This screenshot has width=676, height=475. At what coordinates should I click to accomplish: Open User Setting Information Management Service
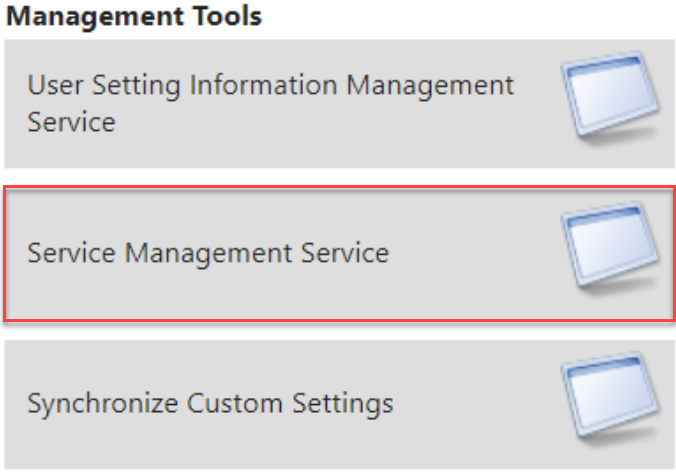coord(339,104)
